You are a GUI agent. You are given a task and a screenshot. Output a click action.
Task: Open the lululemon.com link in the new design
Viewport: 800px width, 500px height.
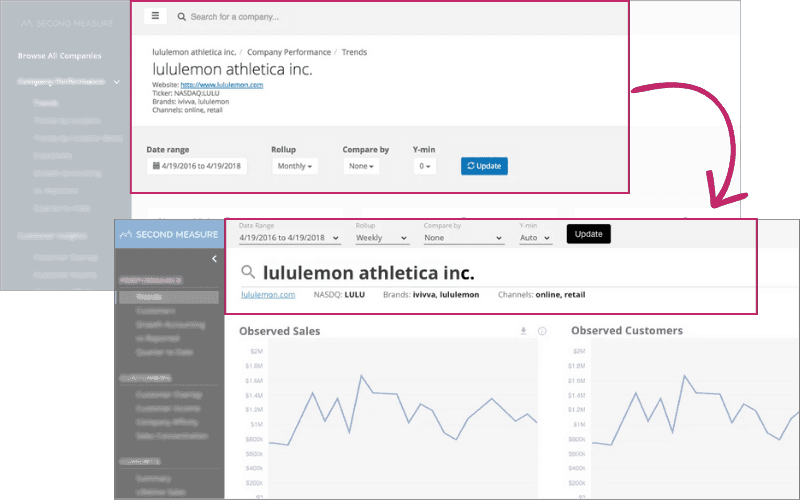point(268,294)
